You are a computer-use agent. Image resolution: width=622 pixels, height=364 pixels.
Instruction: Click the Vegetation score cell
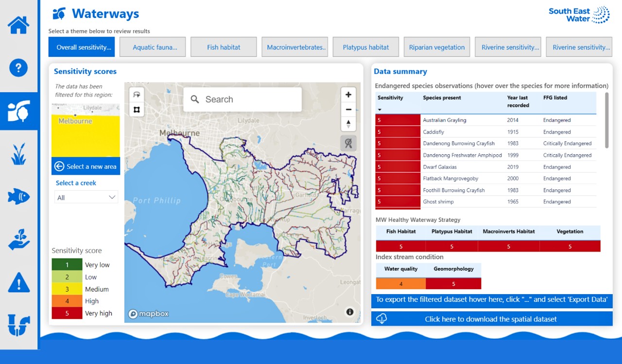pos(570,247)
